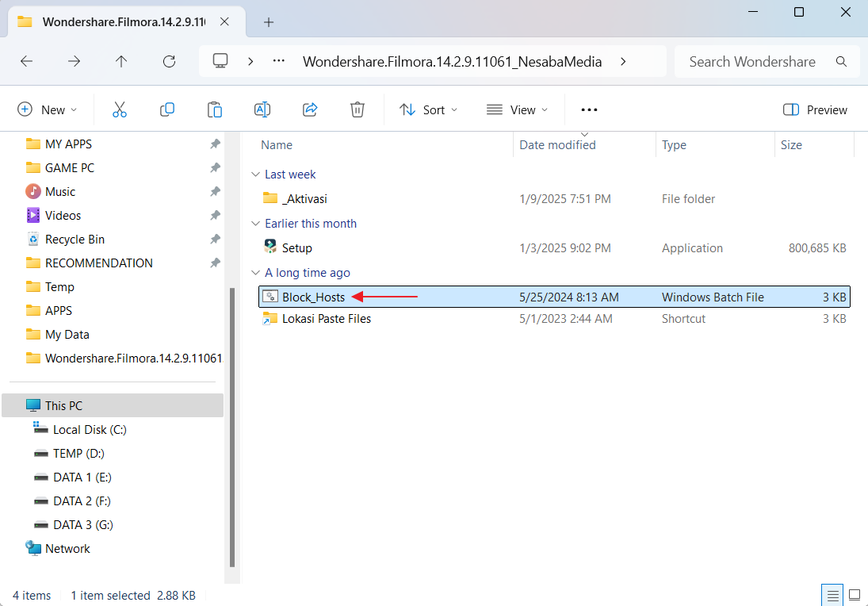Sort files by Date modified column
The image size is (868, 606).
(557, 145)
